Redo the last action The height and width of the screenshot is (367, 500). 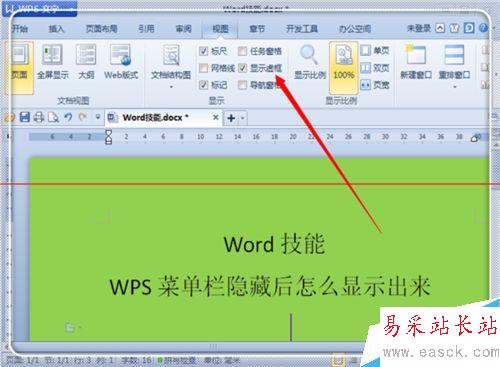coord(82,117)
